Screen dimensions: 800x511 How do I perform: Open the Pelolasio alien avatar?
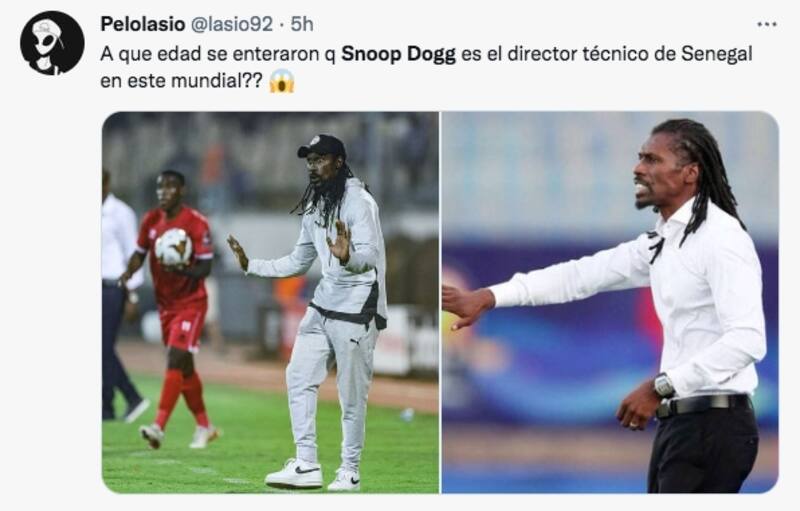click(52, 43)
